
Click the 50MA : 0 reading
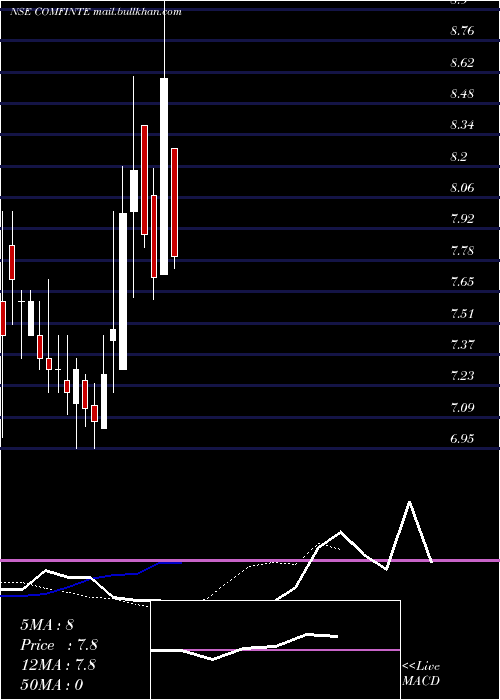(52, 685)
